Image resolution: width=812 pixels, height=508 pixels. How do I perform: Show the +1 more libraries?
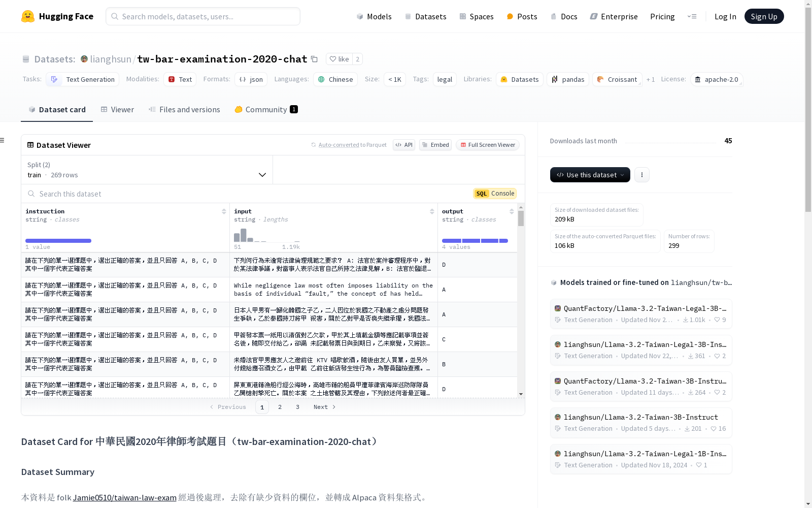pos(651,79)
